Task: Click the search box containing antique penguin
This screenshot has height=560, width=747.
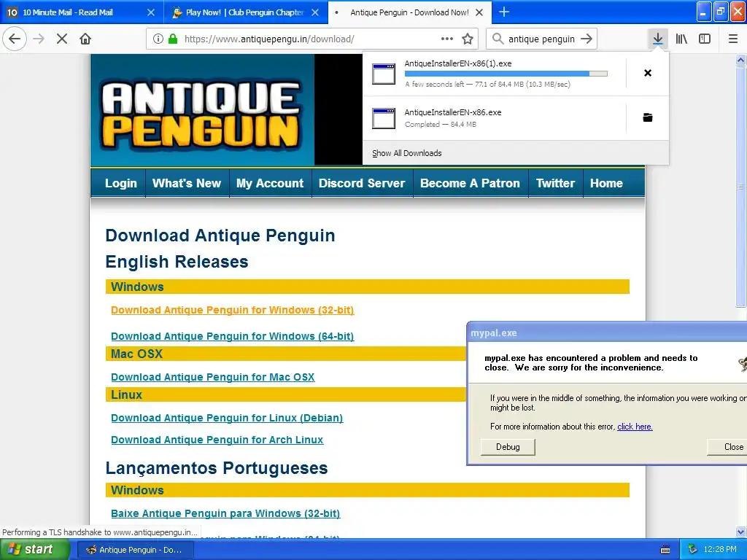Action: [542, 39]
